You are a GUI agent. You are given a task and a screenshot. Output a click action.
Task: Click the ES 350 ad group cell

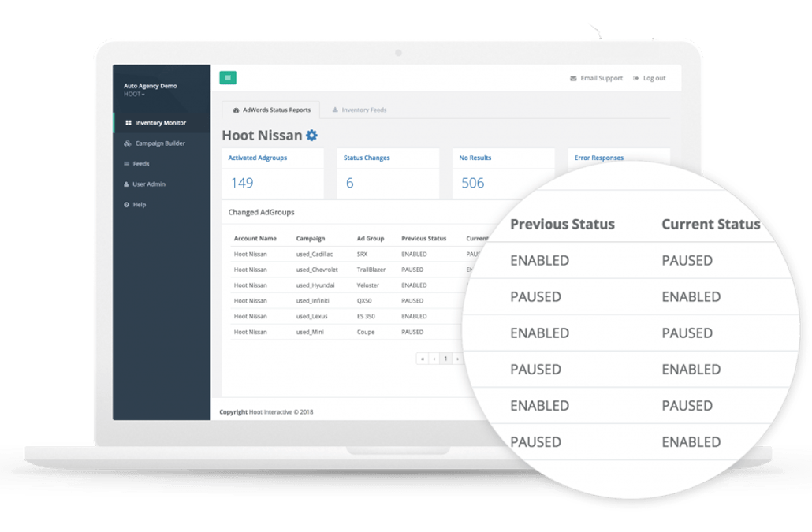coord(366,316)
